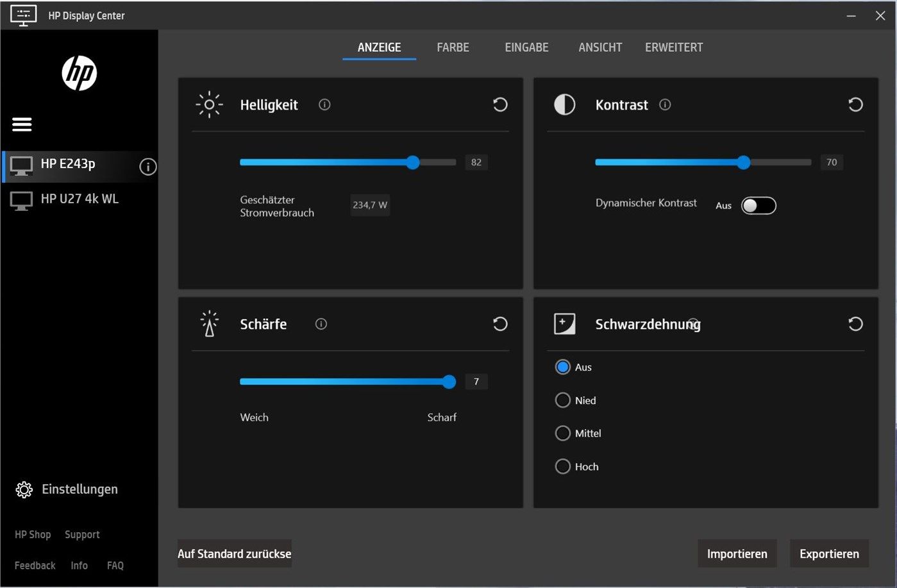The height and width of the screenshot is (588, 897).
Task: Open the Info link
Action: [79, 565]
